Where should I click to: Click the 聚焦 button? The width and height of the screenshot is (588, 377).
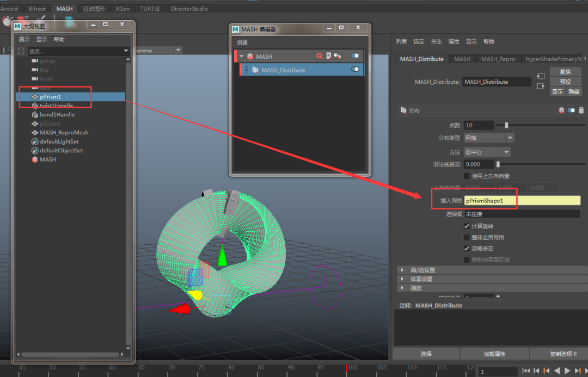pyautogui.click(x=565, y=72)
